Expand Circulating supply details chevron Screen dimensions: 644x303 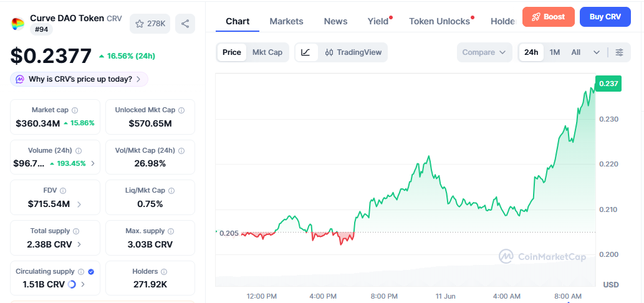pos(83,284)
